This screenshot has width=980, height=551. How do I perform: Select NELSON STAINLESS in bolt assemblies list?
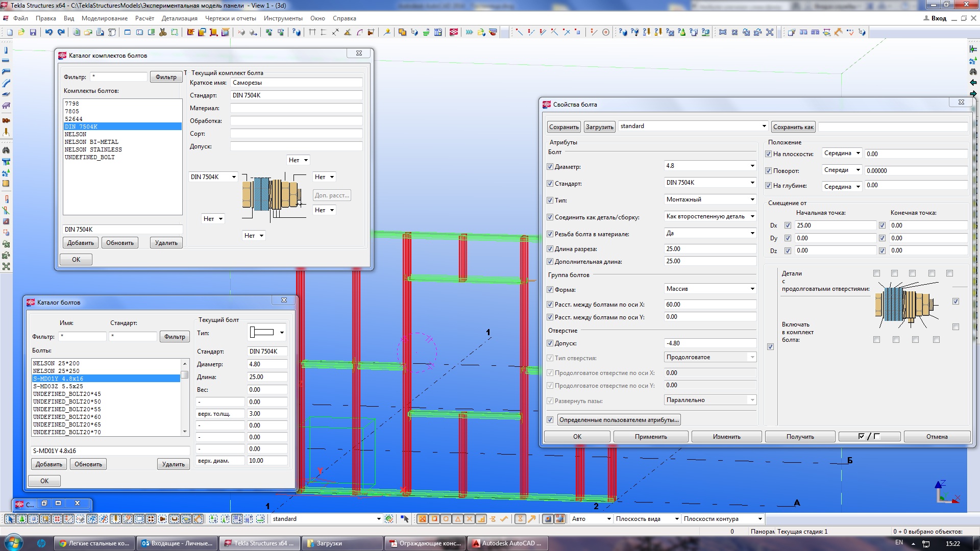93,149
